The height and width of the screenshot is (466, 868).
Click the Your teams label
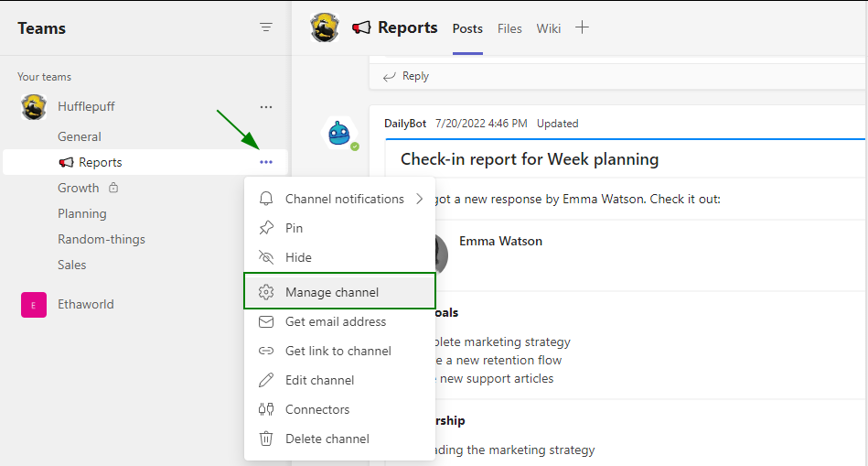(44, 77)
